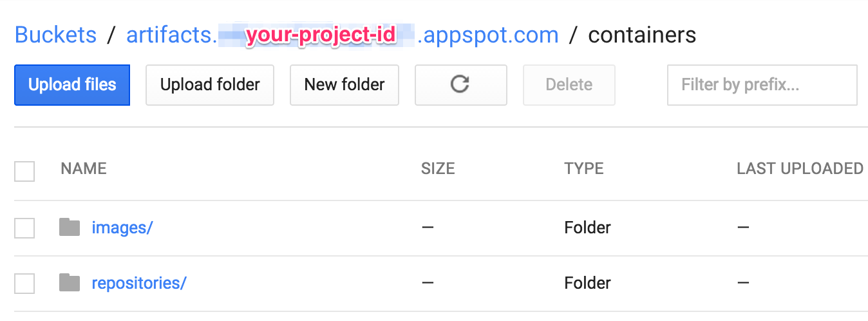Open the images/ folder link
Viewport: 868px width, 321px height.
pos(122,228)
